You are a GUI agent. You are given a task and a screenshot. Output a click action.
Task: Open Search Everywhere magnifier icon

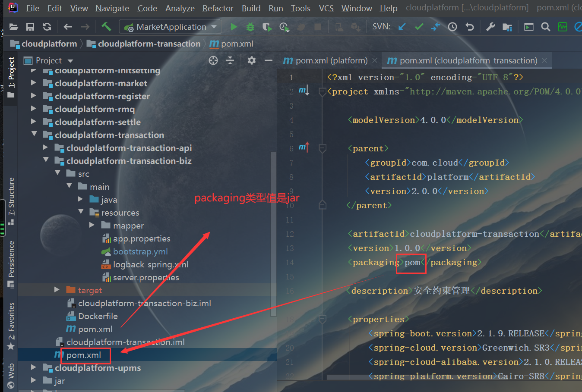coord(546,27)
